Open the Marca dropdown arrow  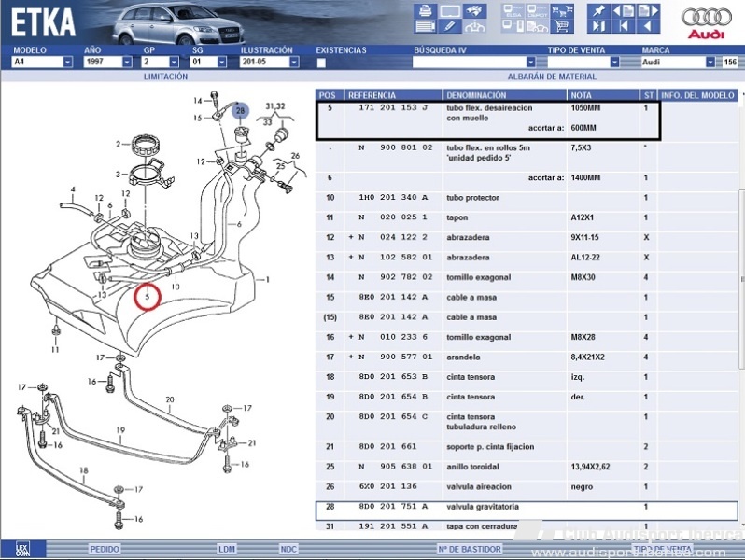(x=710, y=62)
